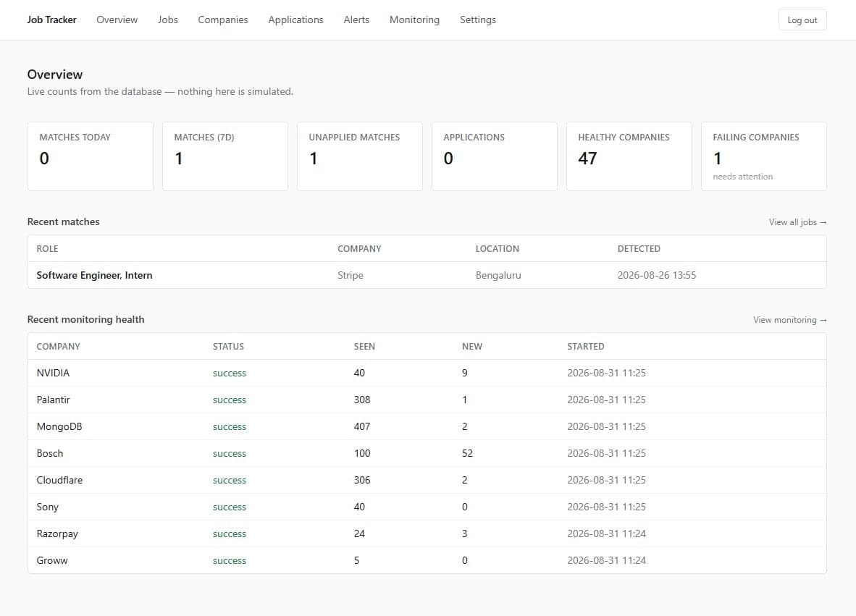The width and height of the screenshot is (856, 616).
Task: Open the 'Software Engineer, Intern' role
Action: point(94,275)
